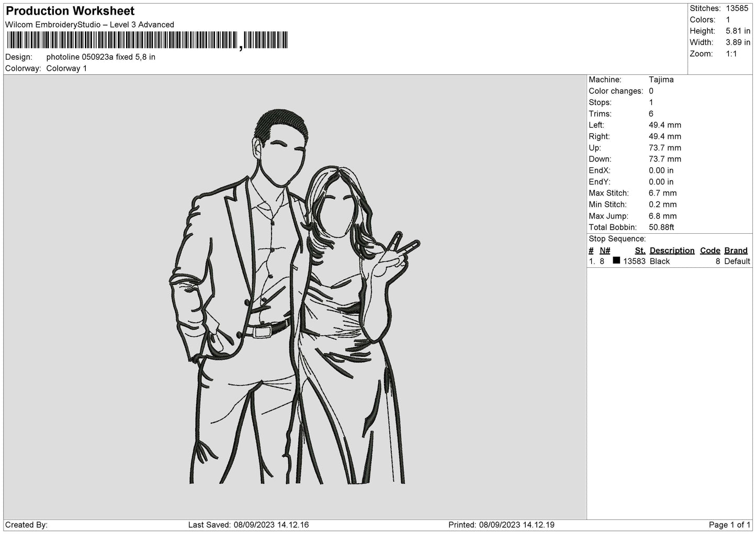
Task: Click the 'Black' description in Stop Sequence
Action: click(660, 262)
